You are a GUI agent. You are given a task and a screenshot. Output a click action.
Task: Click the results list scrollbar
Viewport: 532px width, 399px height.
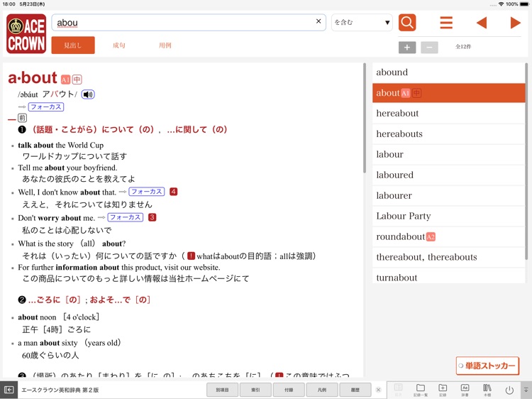tap(526, 161)
